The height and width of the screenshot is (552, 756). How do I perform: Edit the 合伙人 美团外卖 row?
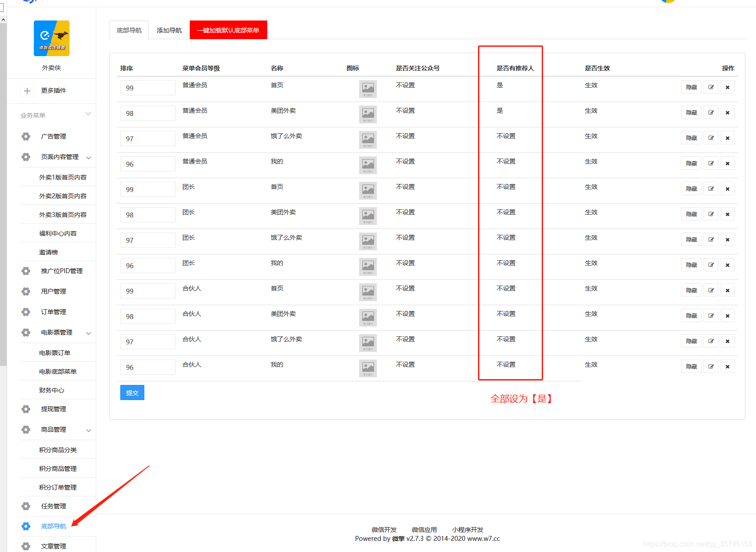[711, 315]
